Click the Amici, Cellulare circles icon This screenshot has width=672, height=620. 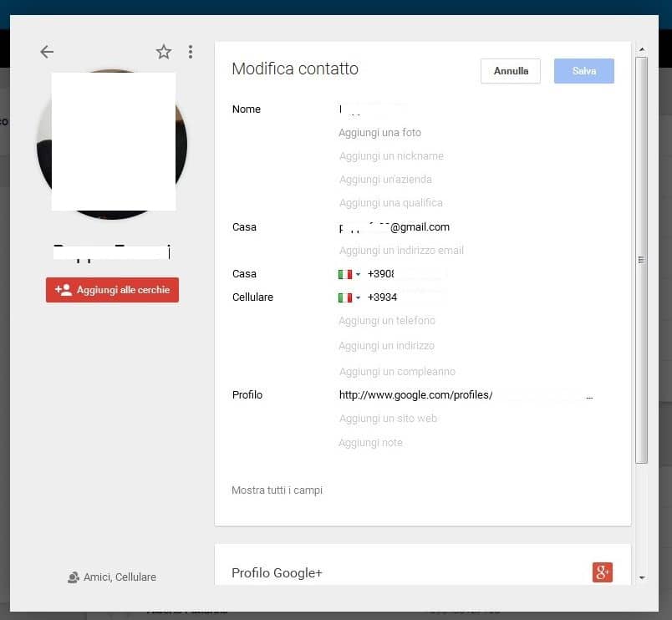point(74,577)
